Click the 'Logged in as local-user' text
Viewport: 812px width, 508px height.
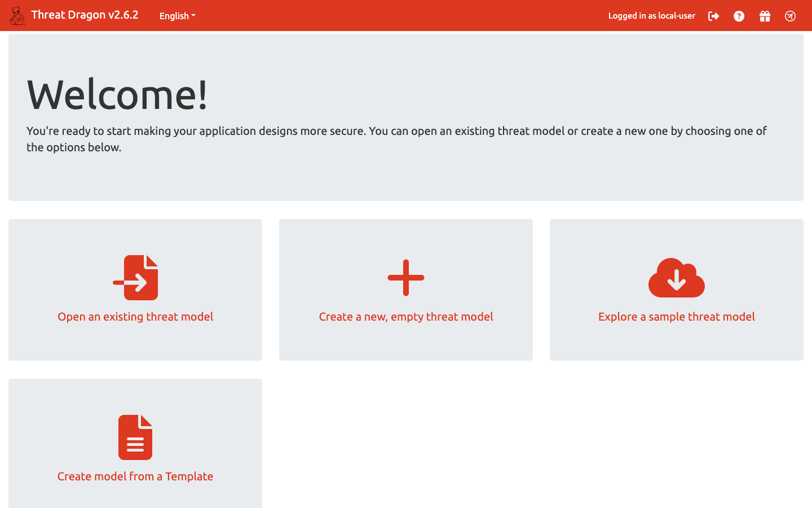[652, 16]
